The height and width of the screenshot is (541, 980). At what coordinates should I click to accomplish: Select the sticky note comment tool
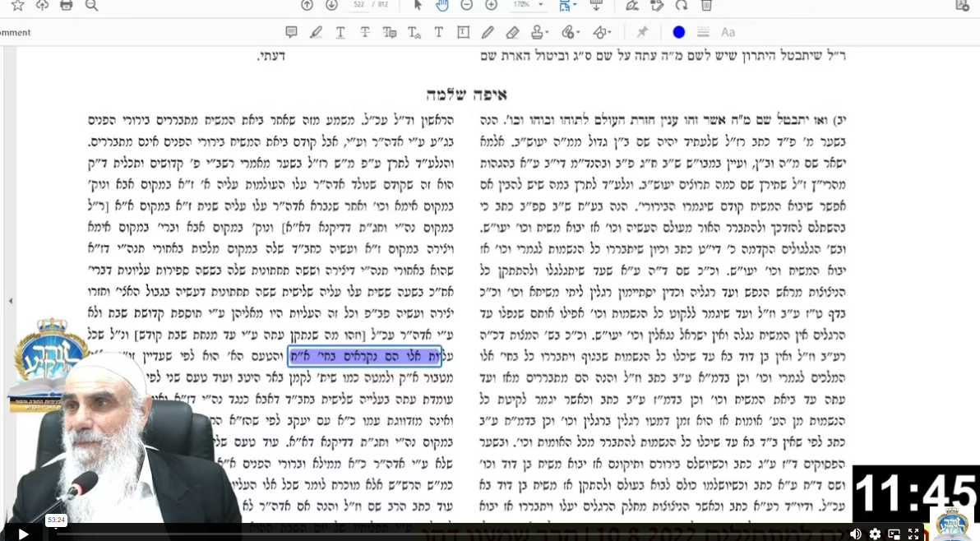[x=291, y=32]
